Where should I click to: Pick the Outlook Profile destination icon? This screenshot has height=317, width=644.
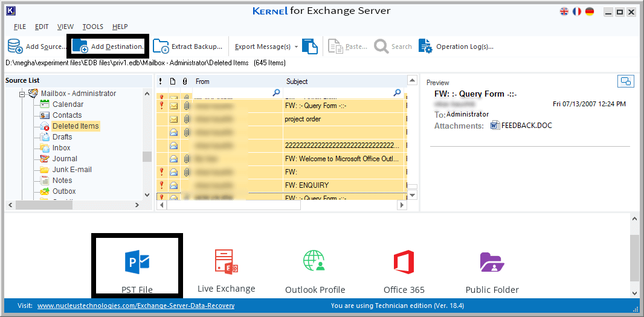tap(315, 261)
